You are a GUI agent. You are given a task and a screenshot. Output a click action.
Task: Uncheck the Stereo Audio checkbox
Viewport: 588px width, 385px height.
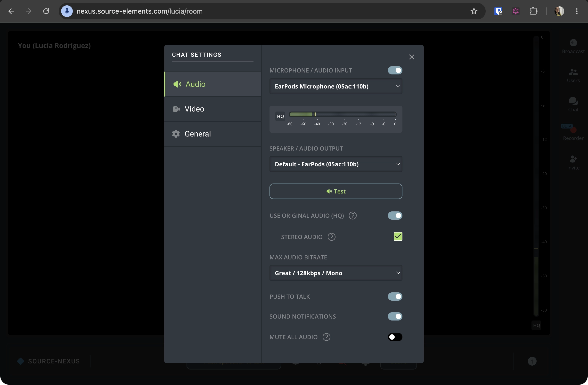[x=398, y=236]
